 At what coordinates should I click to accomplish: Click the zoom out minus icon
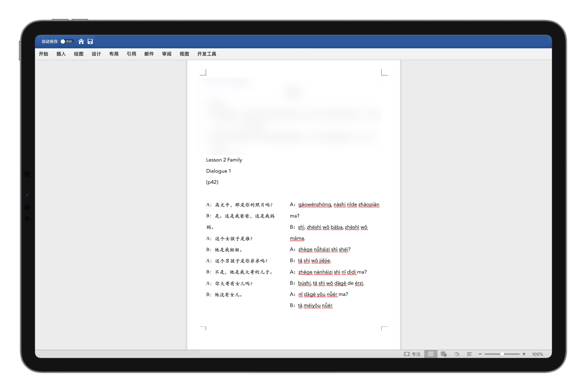click(x=480, y=354)
